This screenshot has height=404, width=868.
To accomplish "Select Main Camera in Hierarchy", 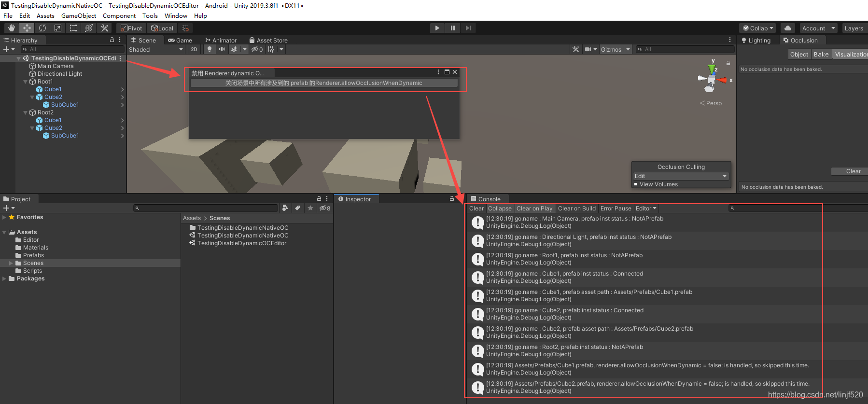I will (x=56, y=66).
